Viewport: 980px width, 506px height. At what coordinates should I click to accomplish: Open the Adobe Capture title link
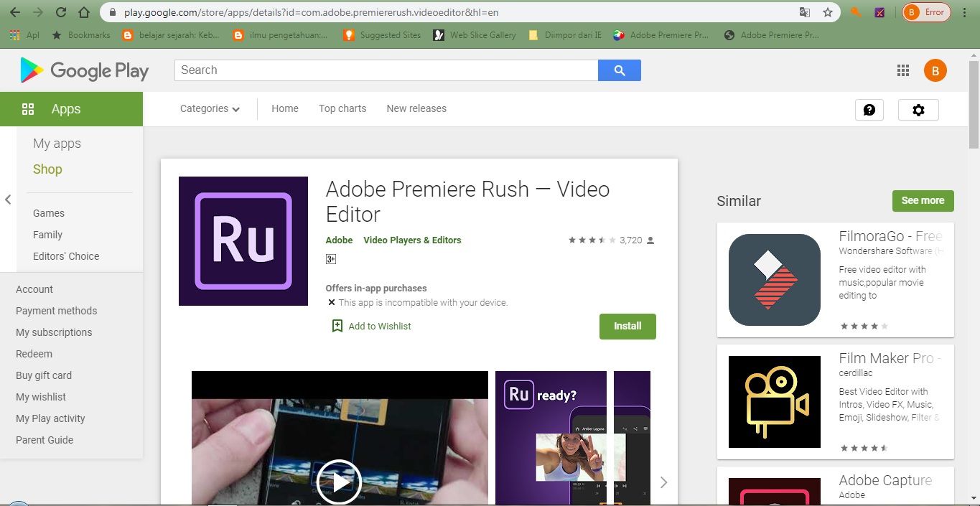click(885, 480)
